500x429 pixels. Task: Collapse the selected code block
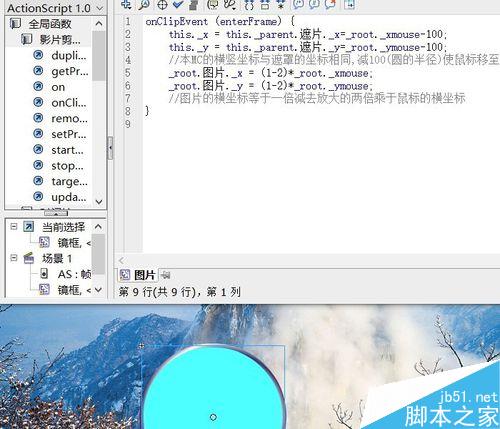click(x=265, y=4)
